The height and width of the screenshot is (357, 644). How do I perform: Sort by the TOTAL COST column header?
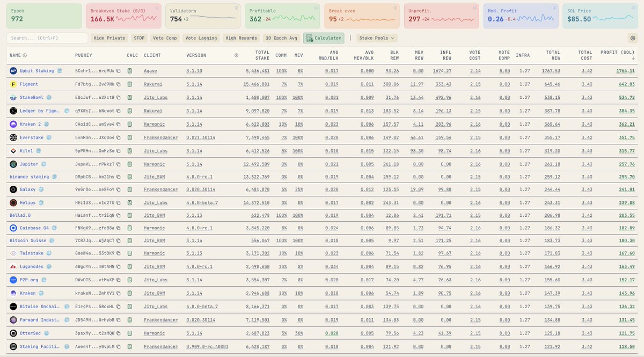point(585,55)
